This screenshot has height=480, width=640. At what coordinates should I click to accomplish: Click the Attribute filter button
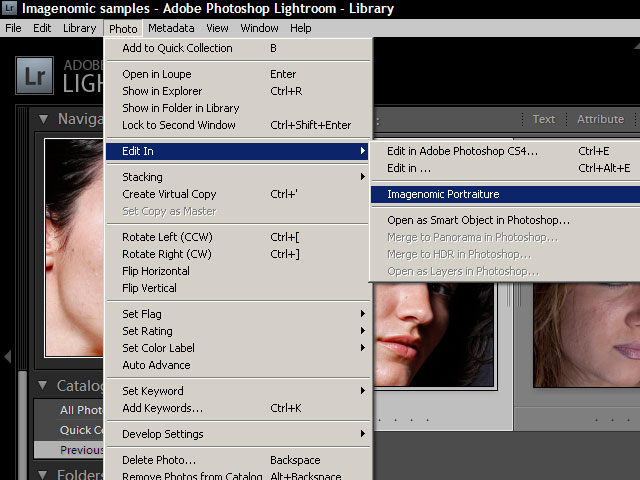(x=600, y=119)
